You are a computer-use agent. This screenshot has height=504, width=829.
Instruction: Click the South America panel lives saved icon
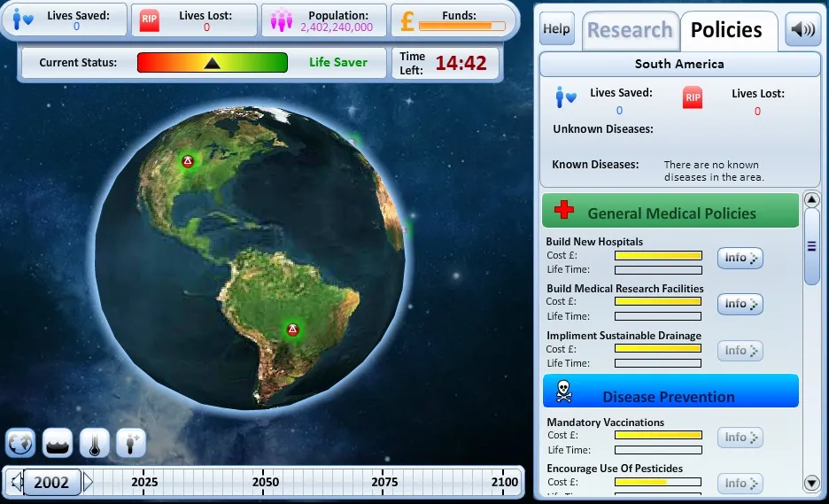565,97
